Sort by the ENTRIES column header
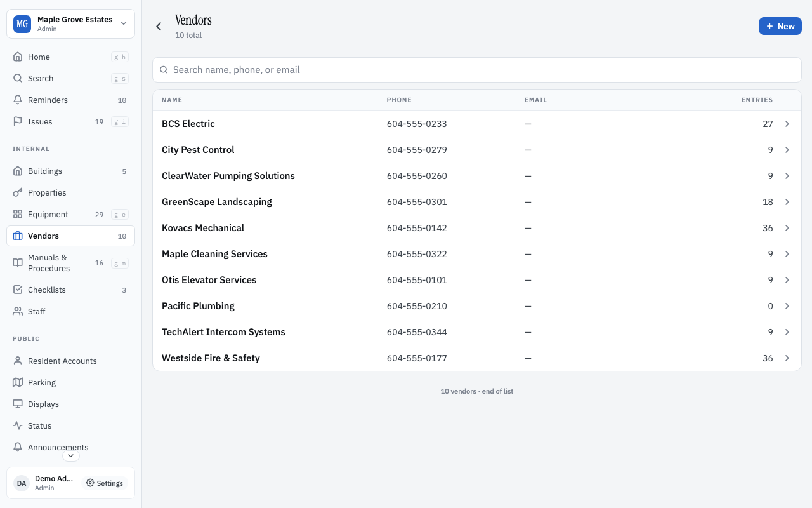This screenshot has height=508, width=812. tap(757, 100)
